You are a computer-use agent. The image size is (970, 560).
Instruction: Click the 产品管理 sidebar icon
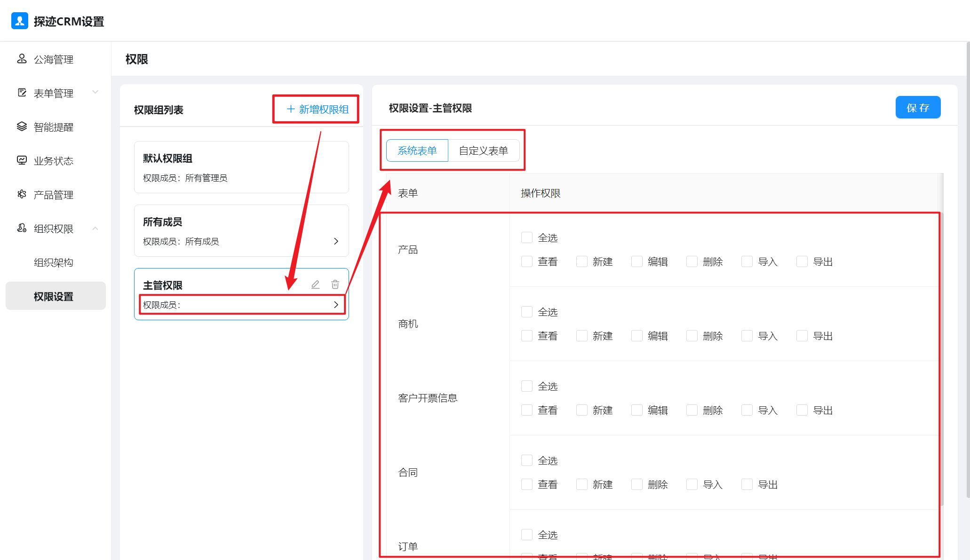[22, 194]
